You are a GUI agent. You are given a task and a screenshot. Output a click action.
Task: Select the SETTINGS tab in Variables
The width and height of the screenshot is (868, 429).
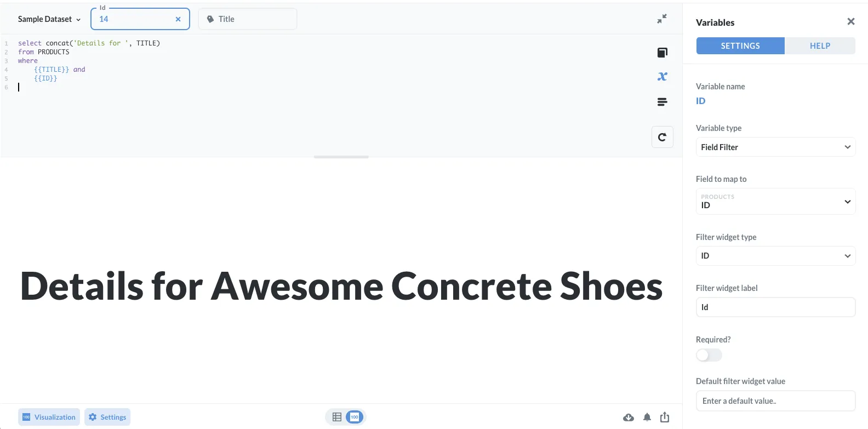pyautogui.click(x=740, y=46)
